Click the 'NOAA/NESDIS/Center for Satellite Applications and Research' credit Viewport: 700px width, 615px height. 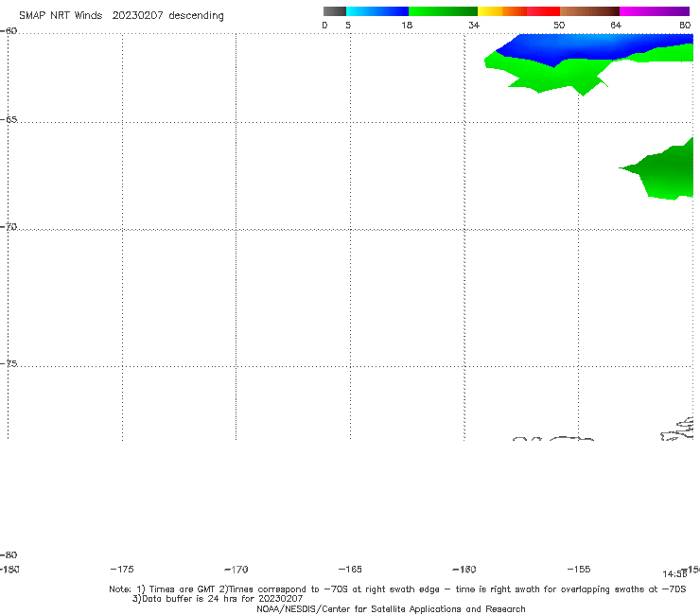(x=391, y=608)
